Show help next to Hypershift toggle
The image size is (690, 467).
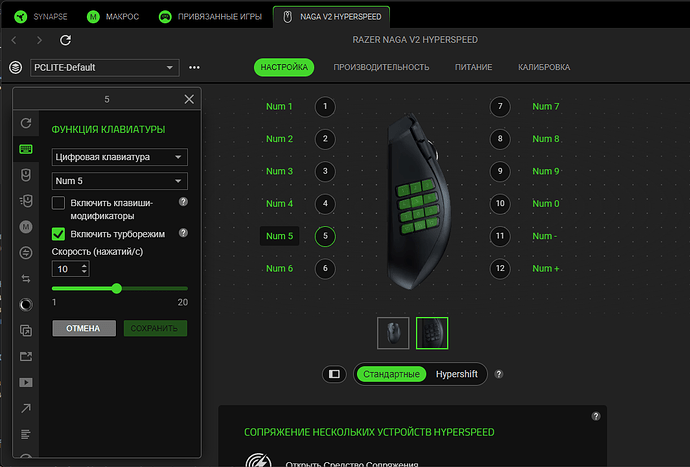point(499,374)
